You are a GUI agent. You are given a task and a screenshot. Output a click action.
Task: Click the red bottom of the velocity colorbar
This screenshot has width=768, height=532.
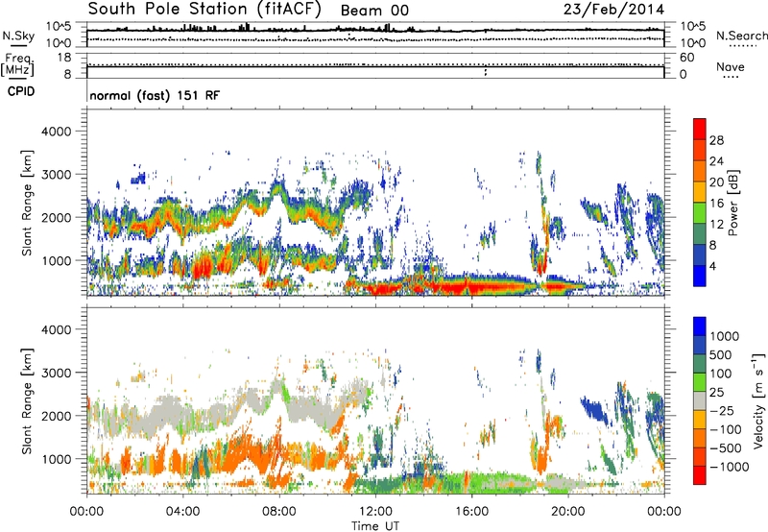click(700, 475)
